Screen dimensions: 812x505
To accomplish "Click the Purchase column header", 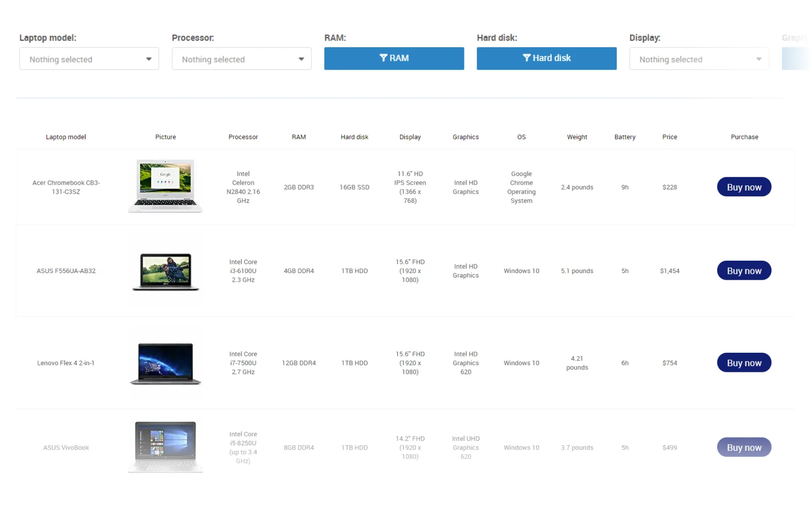I will pyautogui.click(x=744, y=137).
